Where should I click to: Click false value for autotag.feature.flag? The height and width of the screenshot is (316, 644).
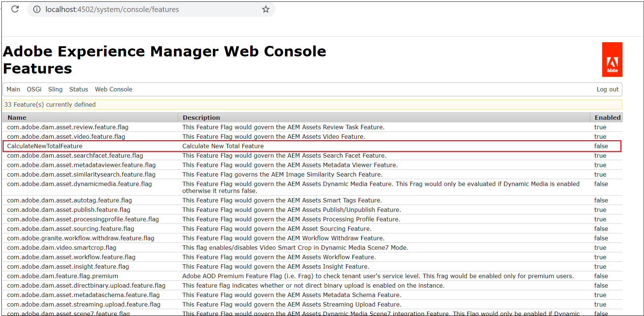point(601,200)
